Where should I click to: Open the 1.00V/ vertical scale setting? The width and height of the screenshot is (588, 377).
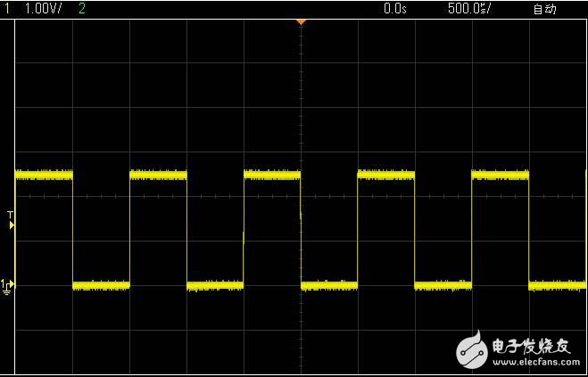click(42, 8)
